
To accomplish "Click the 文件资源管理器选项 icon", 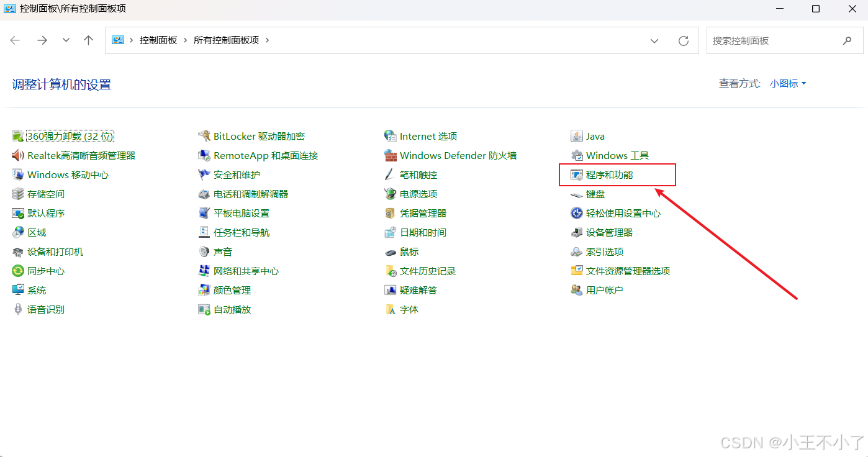I will [577, 271].
